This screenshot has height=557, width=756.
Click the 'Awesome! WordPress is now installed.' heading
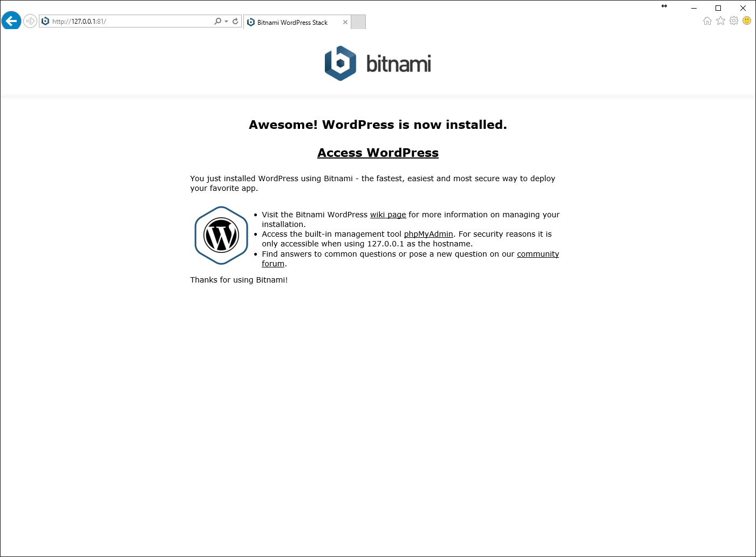[x=378, y=125]
